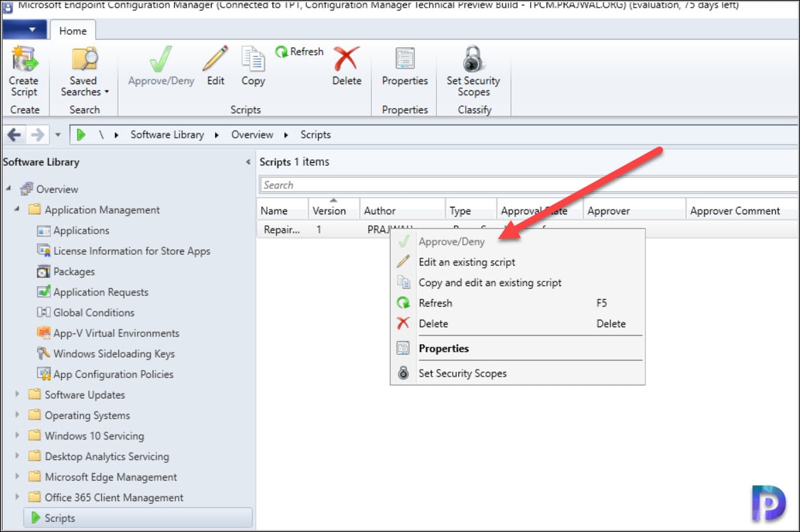Choose Copy and edit an existing script
The width and height of the screenshot is (800, 532).
tap(517, 283)
